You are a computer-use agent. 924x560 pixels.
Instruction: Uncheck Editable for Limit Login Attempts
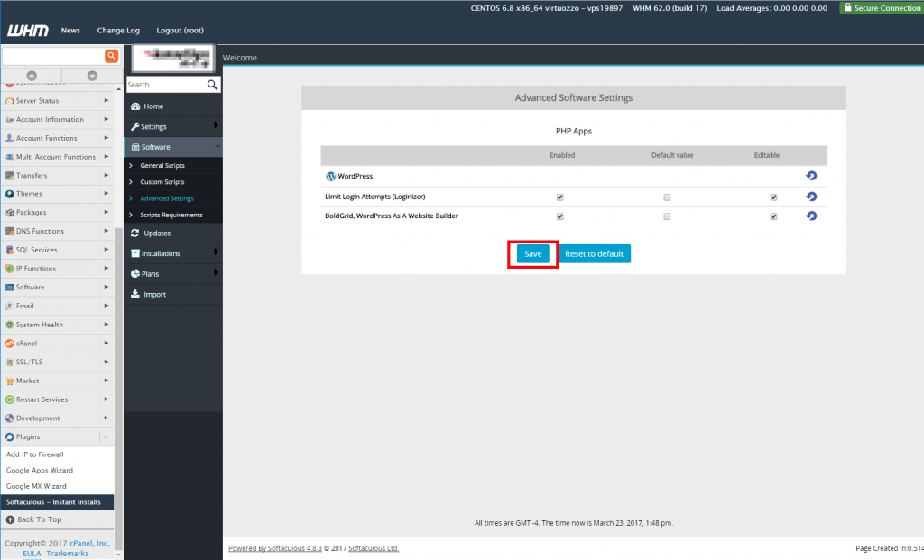773,197
